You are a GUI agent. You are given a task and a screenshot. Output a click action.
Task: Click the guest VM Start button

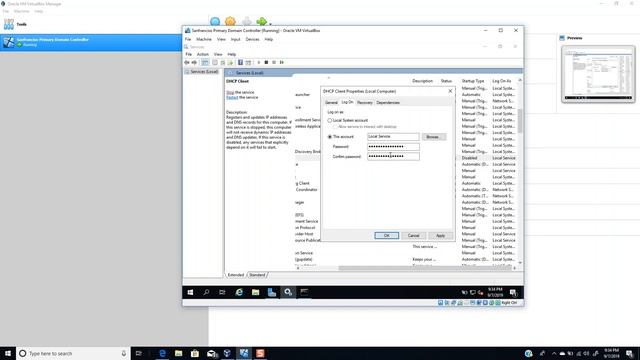point(190,292)
